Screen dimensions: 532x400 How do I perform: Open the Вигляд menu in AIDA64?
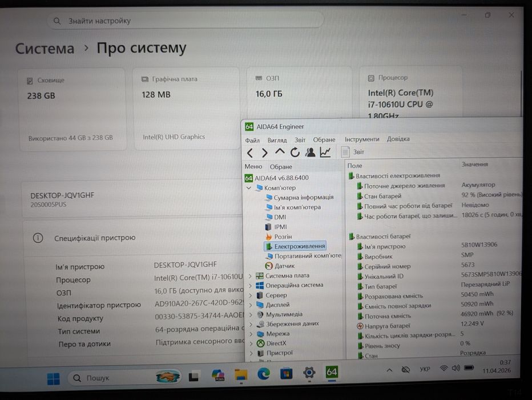point(277,140)
